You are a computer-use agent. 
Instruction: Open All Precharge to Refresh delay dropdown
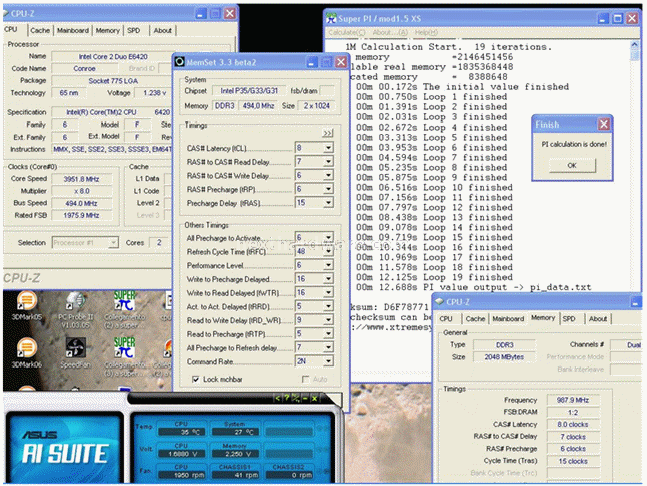[328, 347]
